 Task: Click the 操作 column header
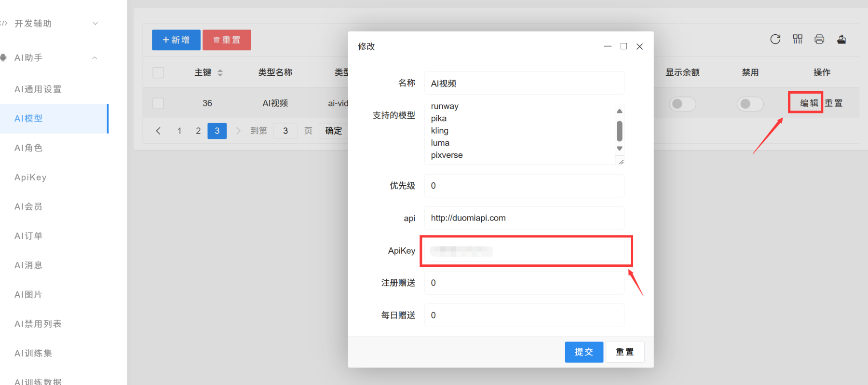point(822,72)
